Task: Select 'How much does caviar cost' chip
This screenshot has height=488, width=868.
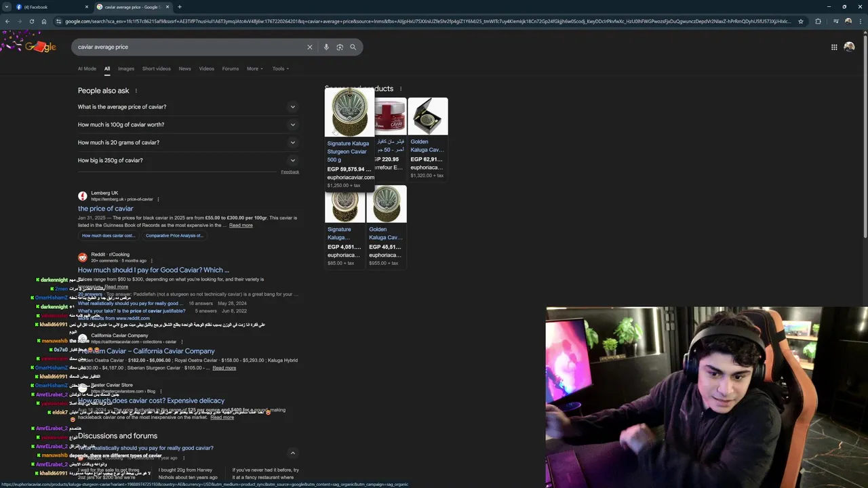Action: [x=108, y=235]
